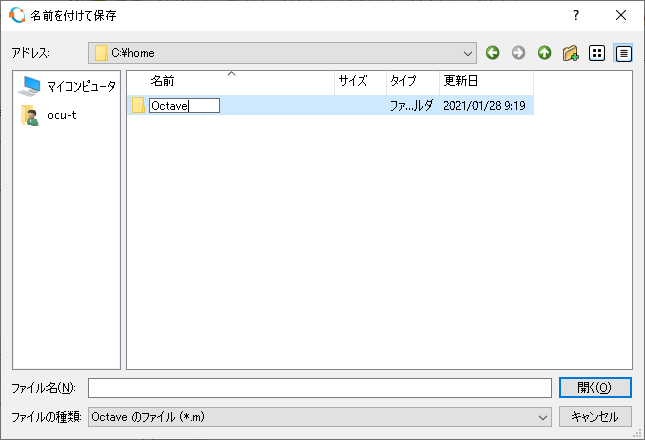645x440 pixels.
Task: Sort files by the サイズ column
Action: (353, 81)
